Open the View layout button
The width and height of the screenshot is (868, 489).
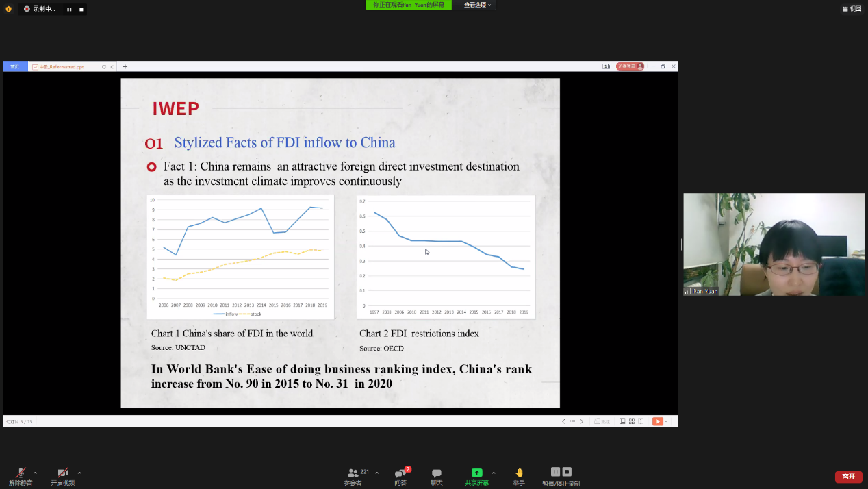click(x=852, y=9)
